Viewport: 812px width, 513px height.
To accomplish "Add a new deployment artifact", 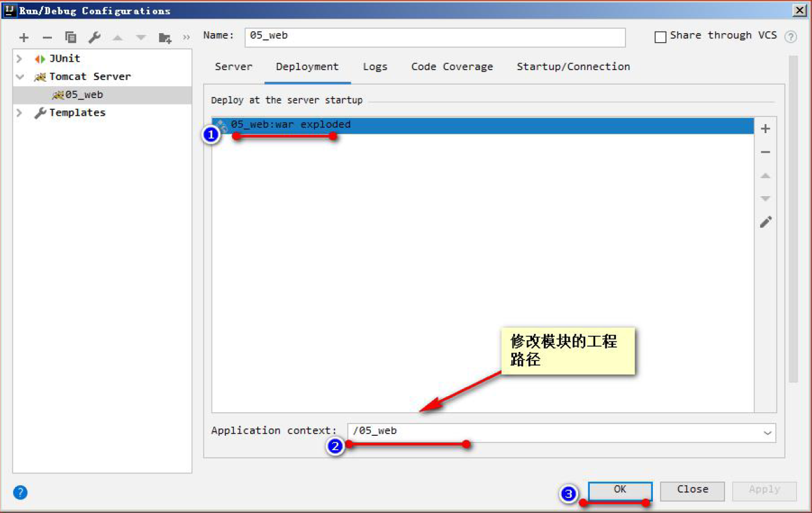I will pos(765,128).
